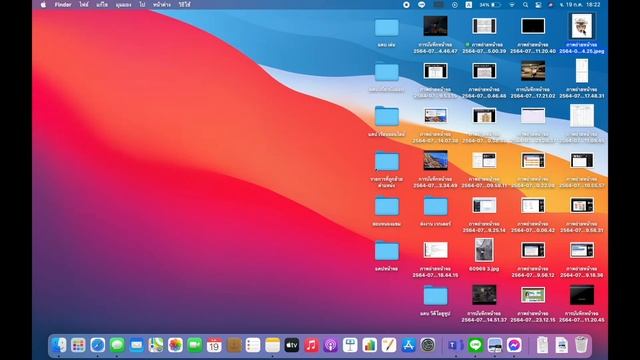Open the Finder menu in menu bar
640x360 pixels.
tap(63, 4)
